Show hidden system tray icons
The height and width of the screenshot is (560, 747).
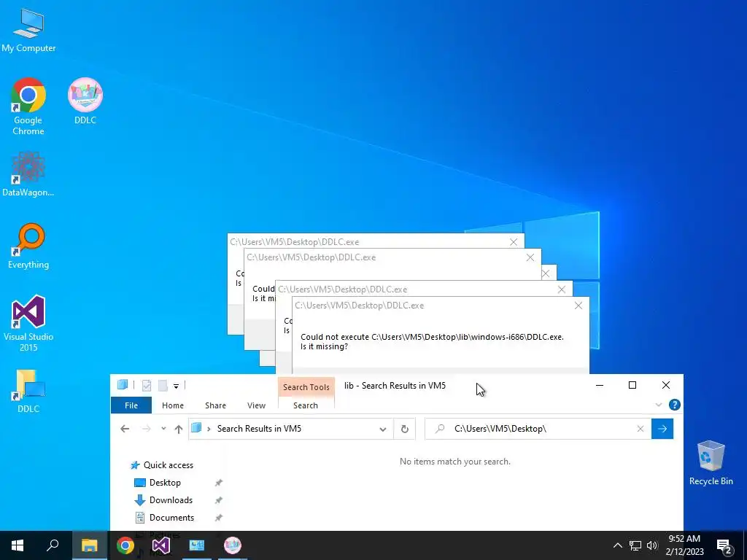coord(617,545)
